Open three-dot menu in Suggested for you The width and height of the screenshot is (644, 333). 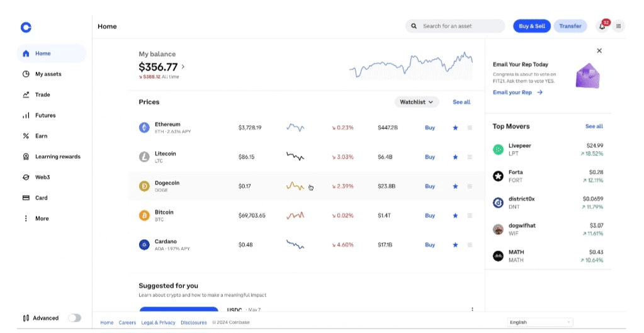coord(472,309)
